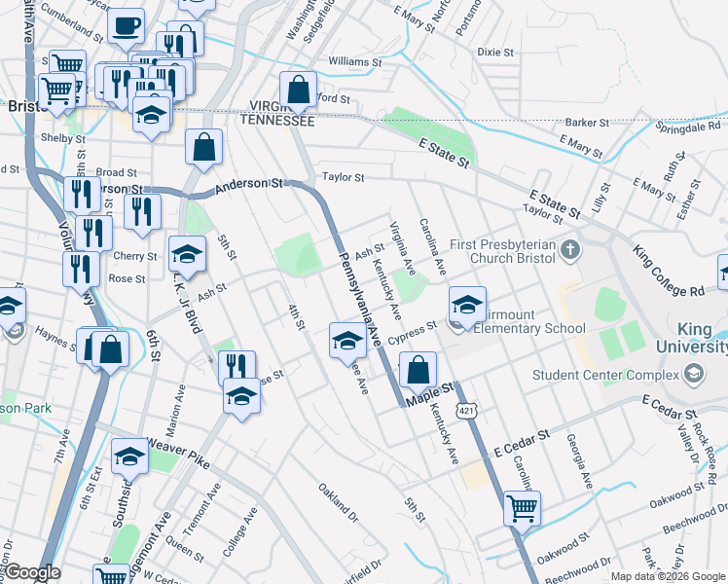Click Student Center Complex graduation icon
The width and height of the screenshot is (728, 584).
click(694, 374)
